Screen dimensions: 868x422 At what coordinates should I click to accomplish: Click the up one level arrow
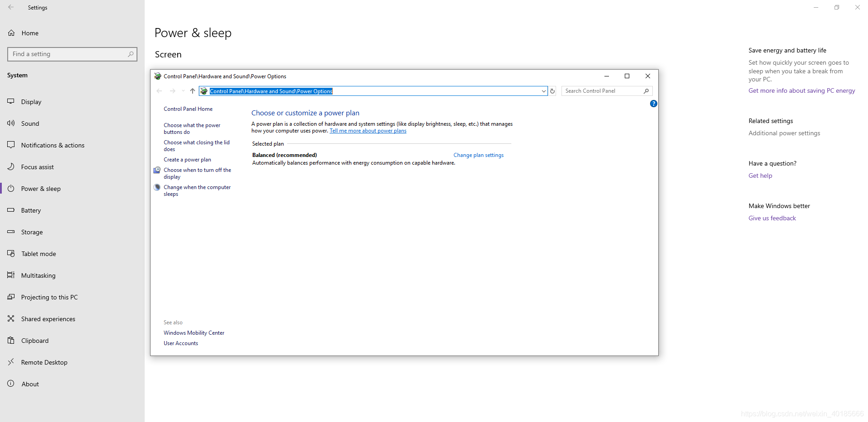tap(193, 91)
